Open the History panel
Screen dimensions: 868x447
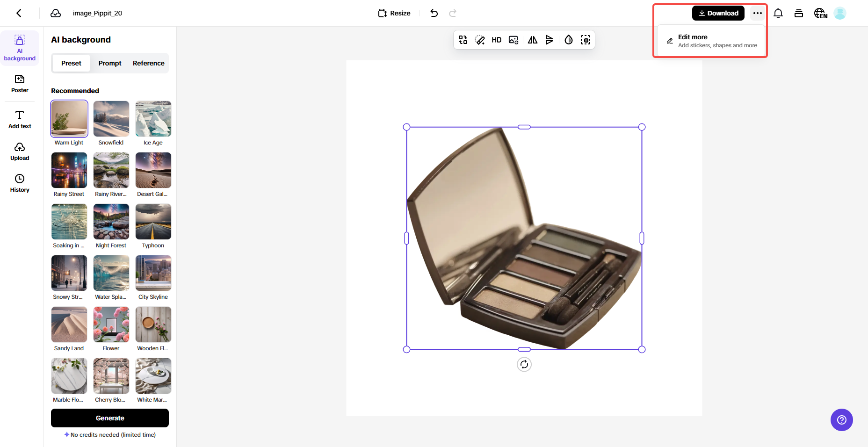coord(20,183)
